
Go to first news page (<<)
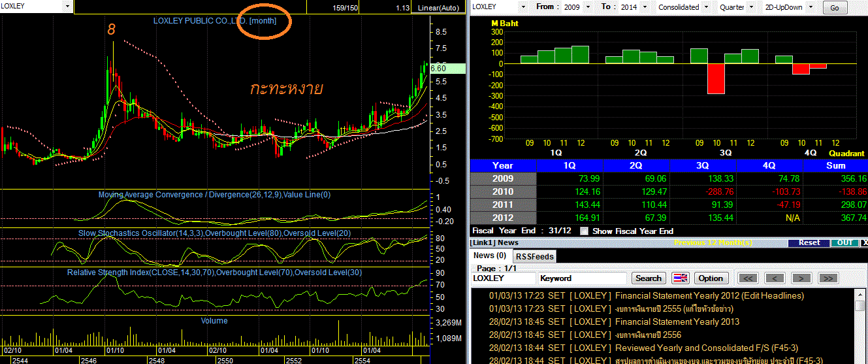748,278
